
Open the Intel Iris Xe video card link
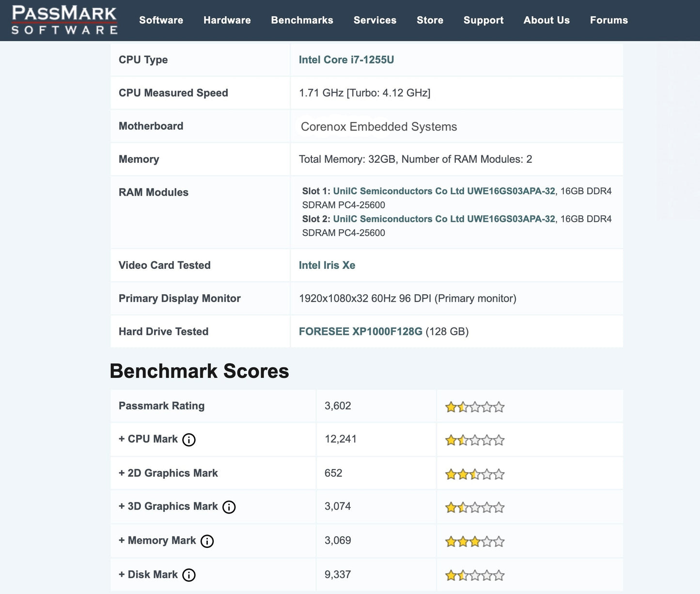click(327, 265)
